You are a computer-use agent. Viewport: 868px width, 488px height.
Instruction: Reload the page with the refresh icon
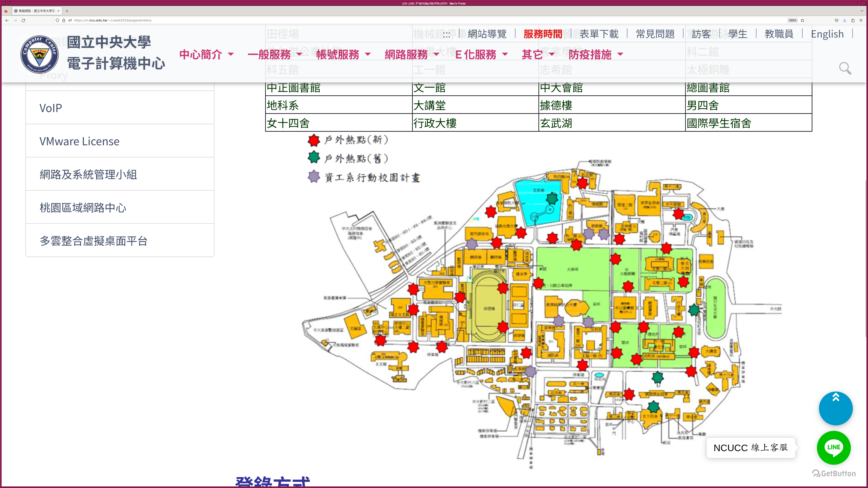(23, 20)
